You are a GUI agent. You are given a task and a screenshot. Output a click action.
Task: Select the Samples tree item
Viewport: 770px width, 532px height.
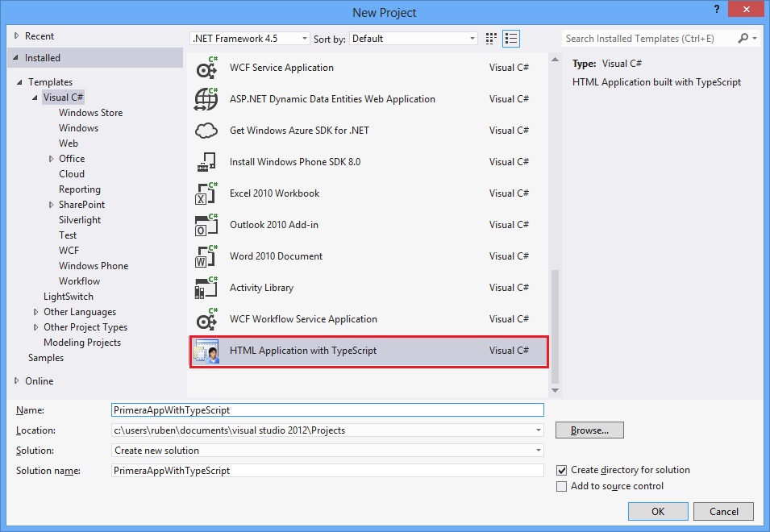[46, 358]
